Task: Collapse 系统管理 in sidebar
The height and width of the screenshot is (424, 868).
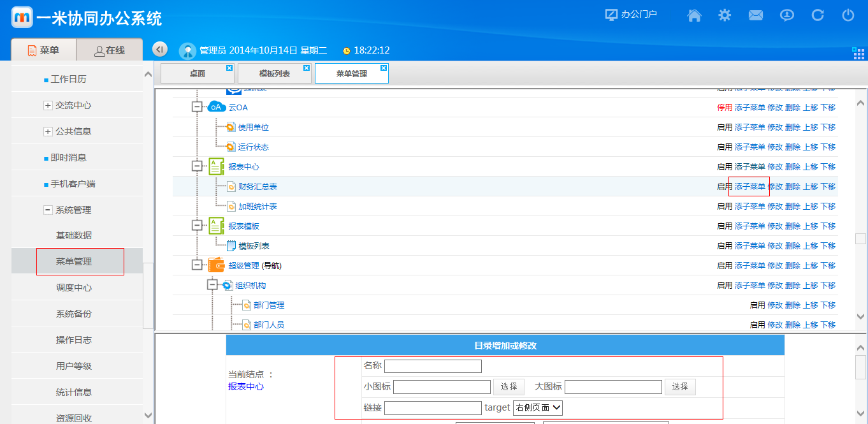Action: pos(48,210)
